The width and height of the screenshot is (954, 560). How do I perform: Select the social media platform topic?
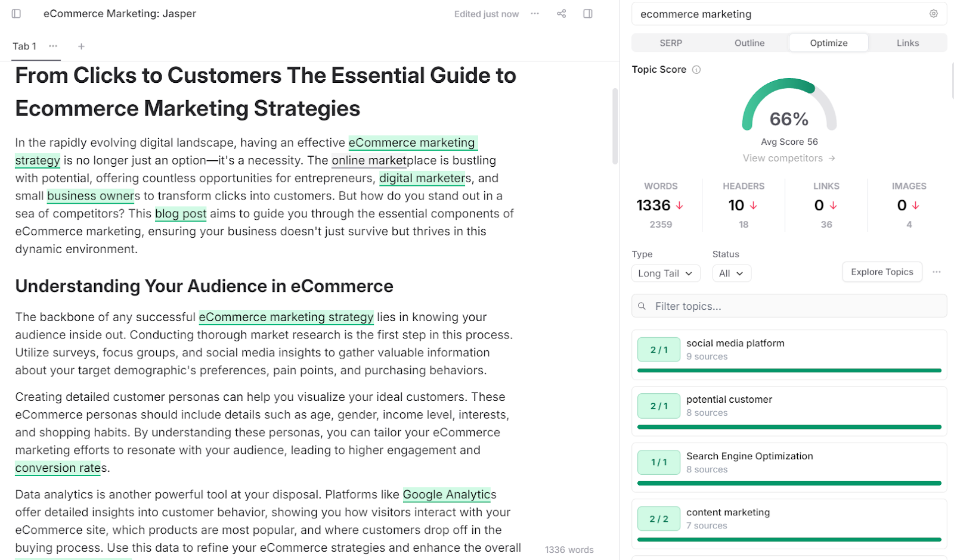(x=789, y=354)
